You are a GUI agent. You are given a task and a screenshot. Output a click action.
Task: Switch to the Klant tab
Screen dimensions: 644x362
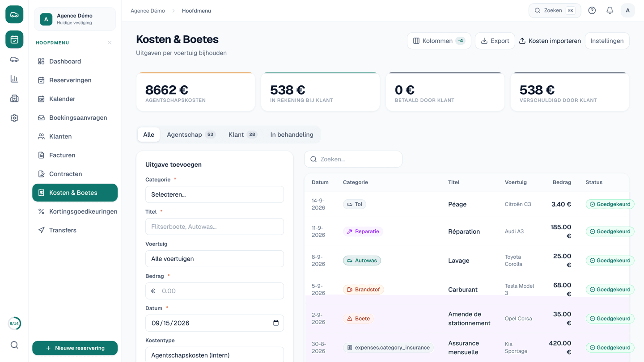click(243, 135)
